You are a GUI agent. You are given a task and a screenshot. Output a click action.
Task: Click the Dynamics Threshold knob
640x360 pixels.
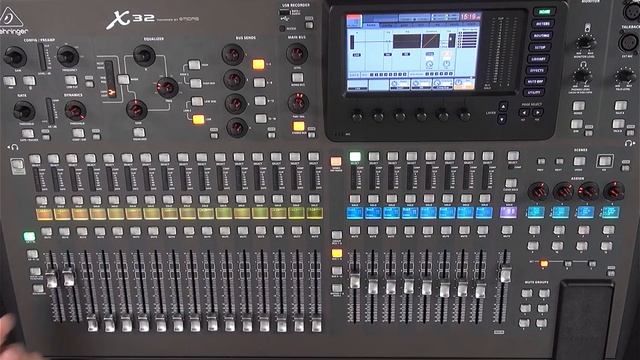(x=76, y=110)
